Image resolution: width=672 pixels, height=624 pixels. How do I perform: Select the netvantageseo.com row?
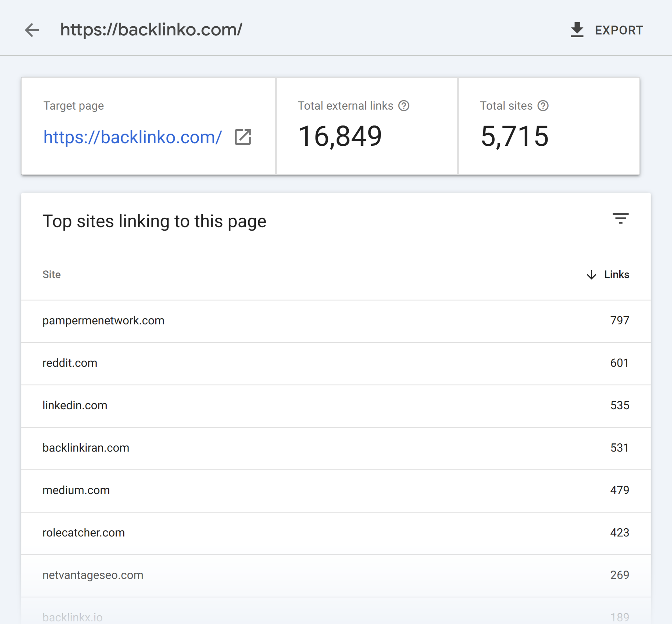click(x=336, y=575)
